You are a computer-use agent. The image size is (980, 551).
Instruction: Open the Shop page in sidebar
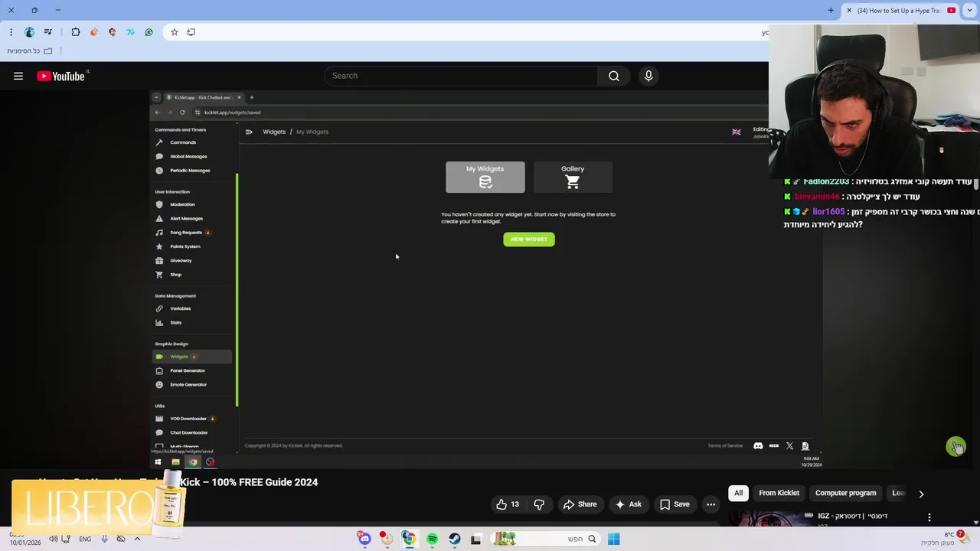193,274
